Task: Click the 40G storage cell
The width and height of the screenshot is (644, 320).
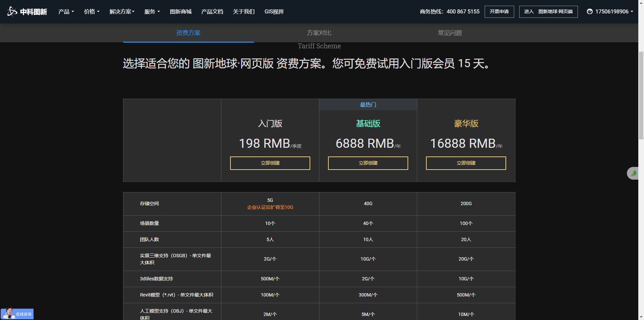Action: (368, 203)
